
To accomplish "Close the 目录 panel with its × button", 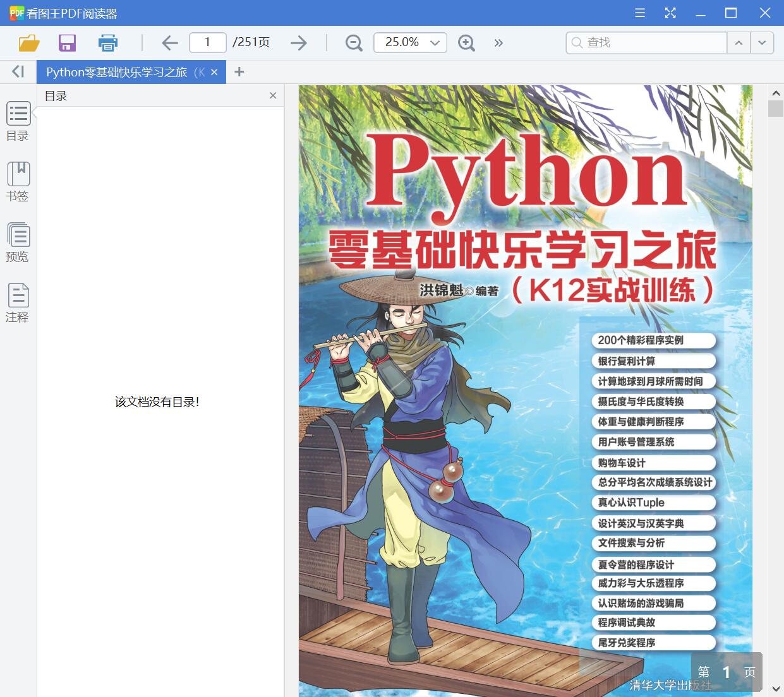I will tap(273, 95).
